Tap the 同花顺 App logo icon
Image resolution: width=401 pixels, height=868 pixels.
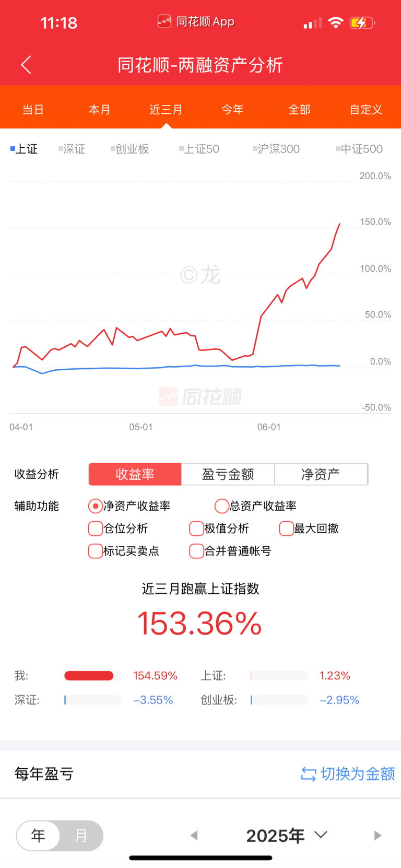click(x=164, y=21)
